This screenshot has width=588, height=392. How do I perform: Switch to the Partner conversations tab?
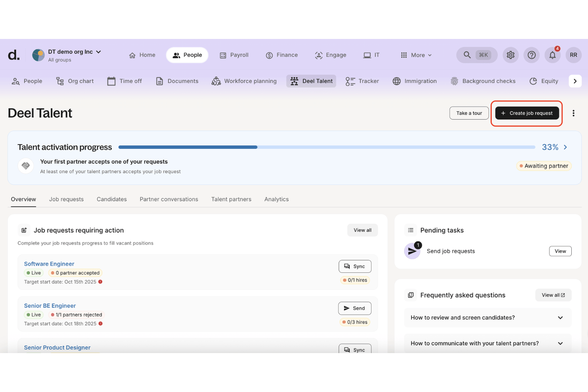[169, 199]
